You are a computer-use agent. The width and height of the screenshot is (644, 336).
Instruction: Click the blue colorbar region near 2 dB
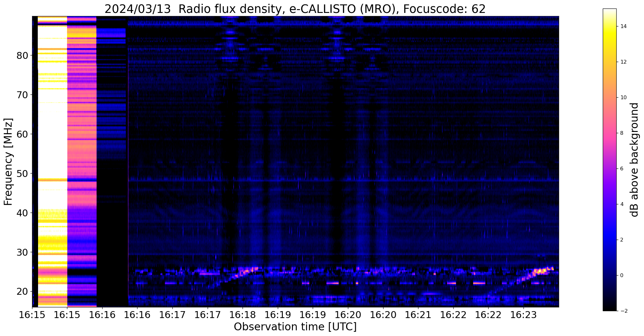click(x=609, y=240)
